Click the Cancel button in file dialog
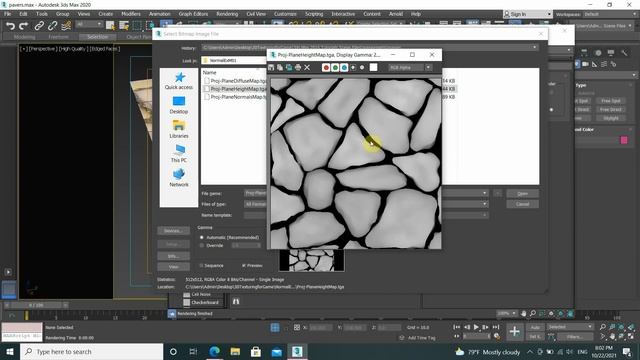640x360 pixels. point(522,204)
